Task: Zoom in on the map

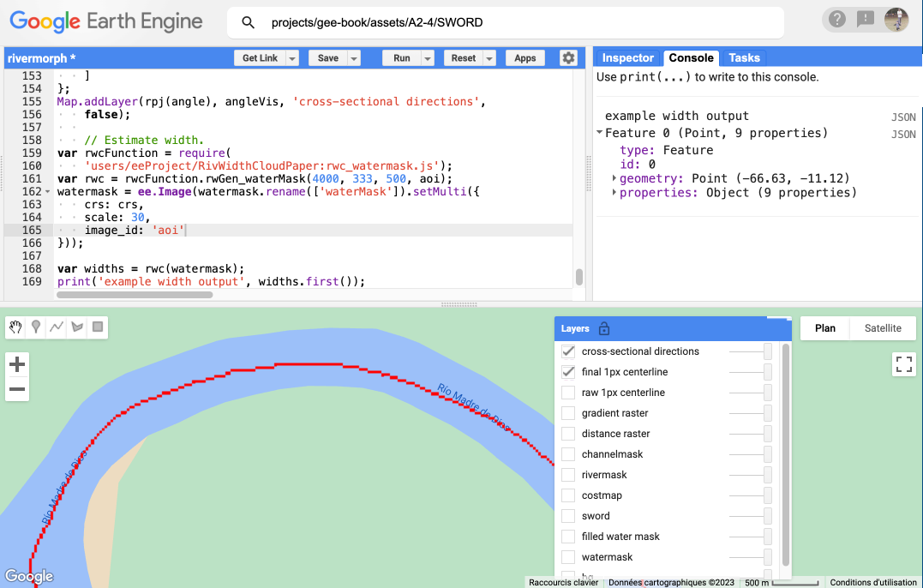Action: coord(17,364)
